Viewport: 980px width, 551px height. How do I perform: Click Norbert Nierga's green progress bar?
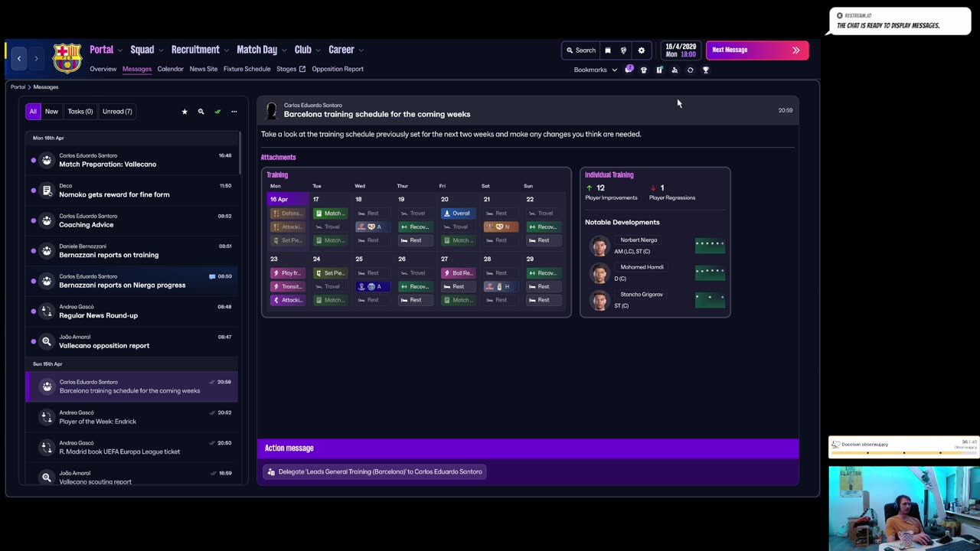710,246
